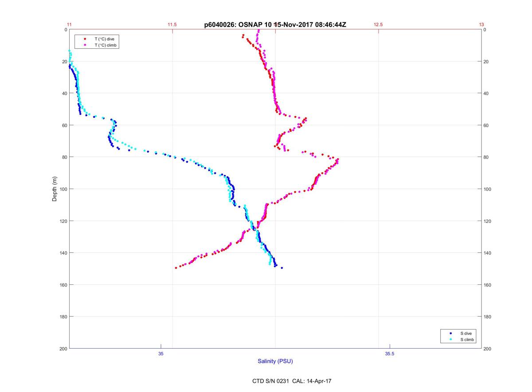Click the right depth axis tick label 180
The width and height of the screenshot is (532, 392).
[x=488, y=317]
